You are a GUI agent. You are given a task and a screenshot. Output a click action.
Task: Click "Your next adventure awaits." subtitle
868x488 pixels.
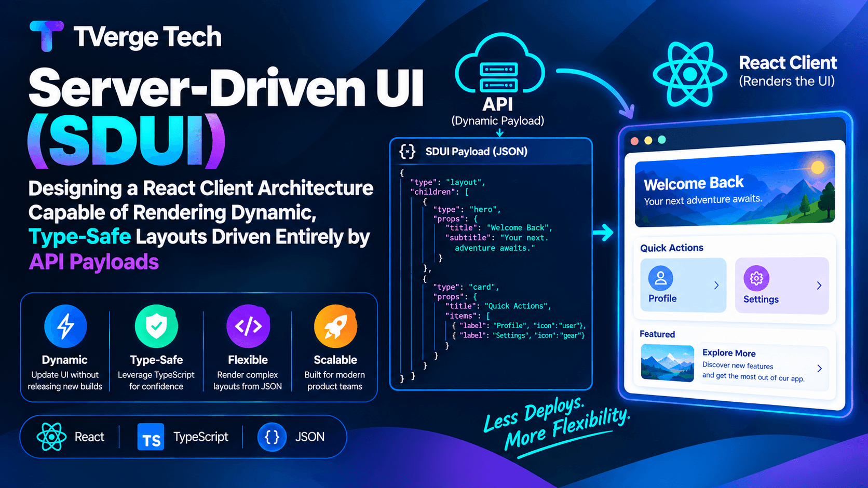(703, 200)
